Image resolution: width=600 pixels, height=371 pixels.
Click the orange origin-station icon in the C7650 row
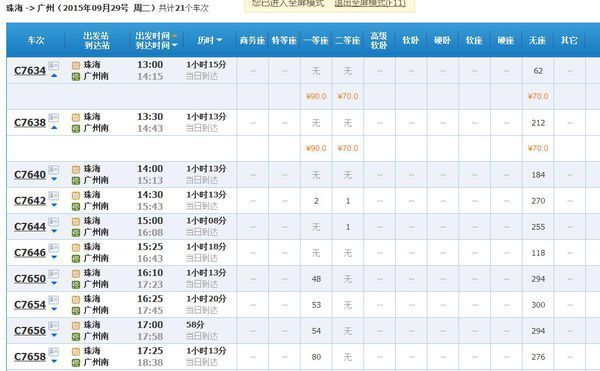coord(76,273)
